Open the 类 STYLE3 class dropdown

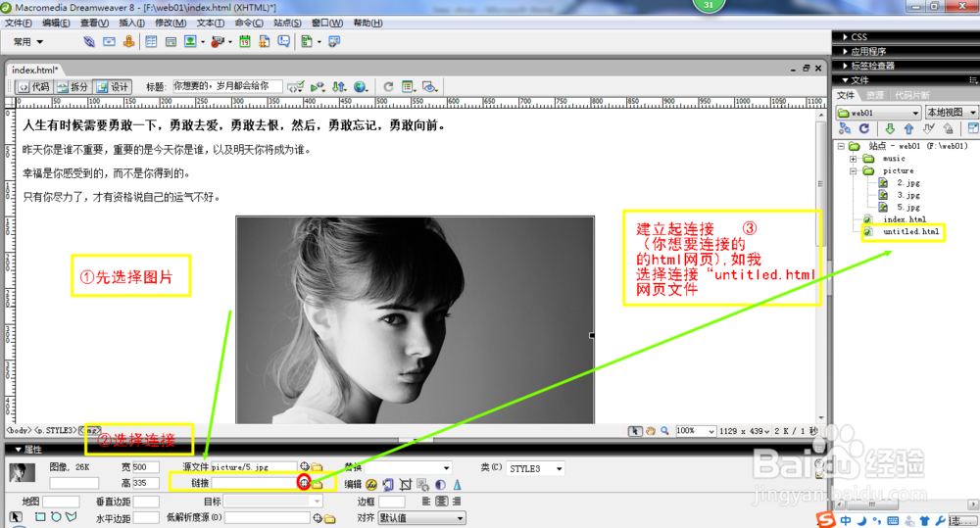pyautogui.click(x=535, y=468)
